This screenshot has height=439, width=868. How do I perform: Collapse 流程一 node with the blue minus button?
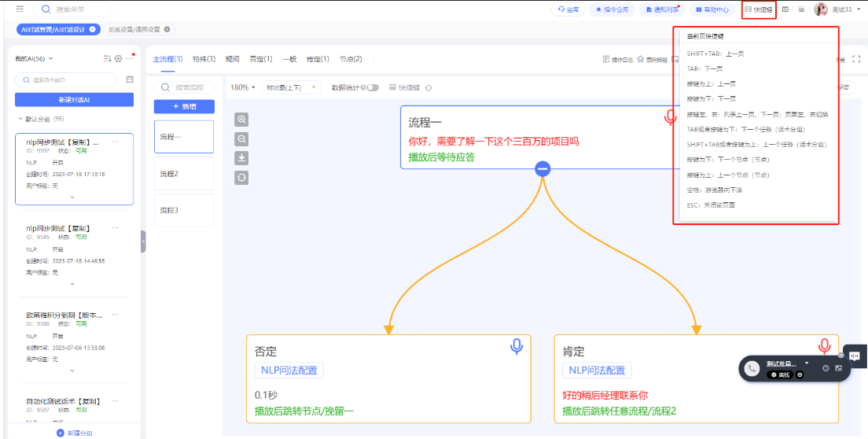click(x=542, y=168)
